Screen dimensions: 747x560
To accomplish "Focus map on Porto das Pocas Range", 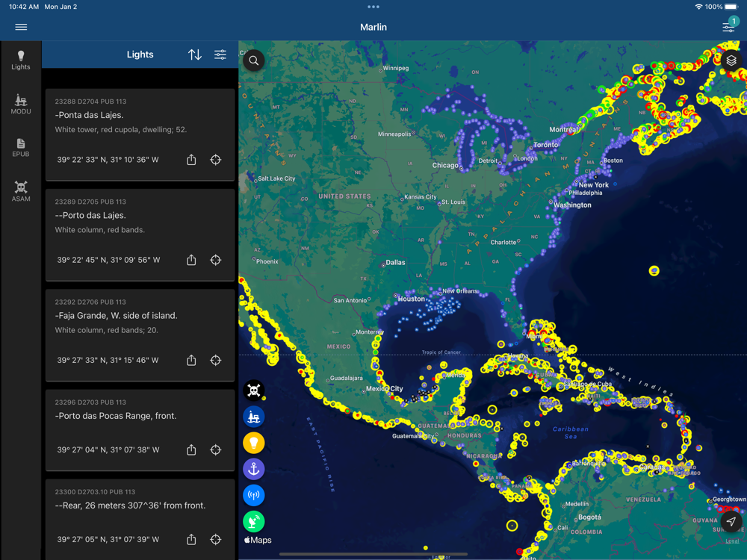I will pyautogui.click(x=216, y=449).
